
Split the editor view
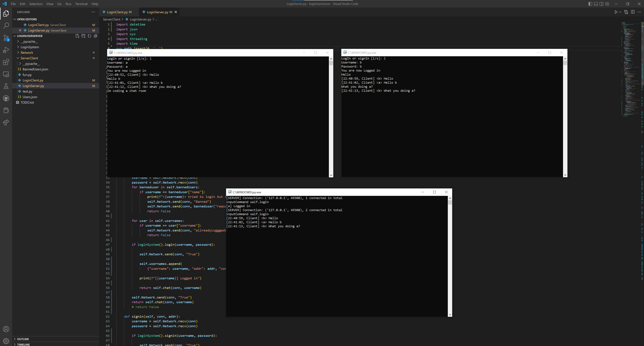633,12
